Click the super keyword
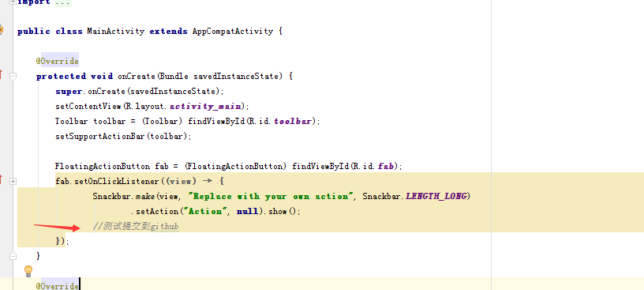The height and width of the screenshot is (290, 644). [x=69, y=92]
